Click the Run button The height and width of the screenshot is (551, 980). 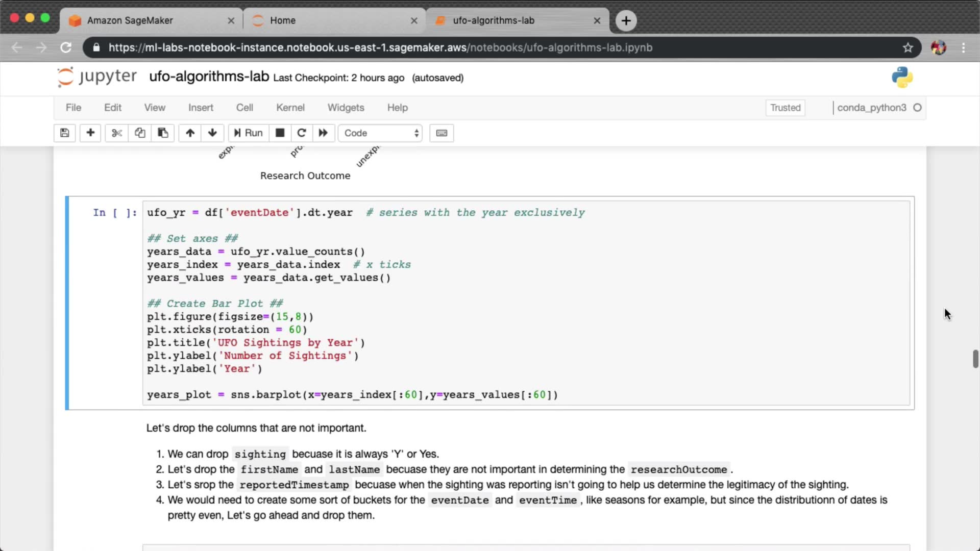(x=249, y=133)
